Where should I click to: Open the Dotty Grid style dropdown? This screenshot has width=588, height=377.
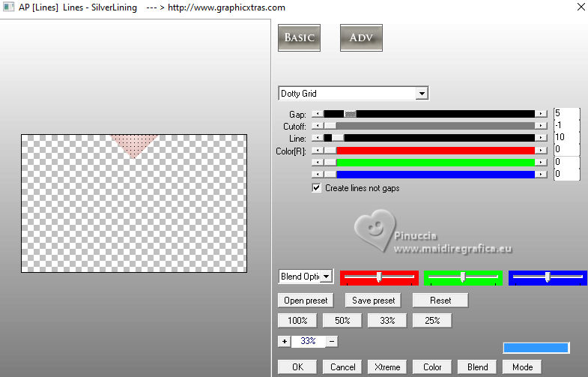point(422,94)
